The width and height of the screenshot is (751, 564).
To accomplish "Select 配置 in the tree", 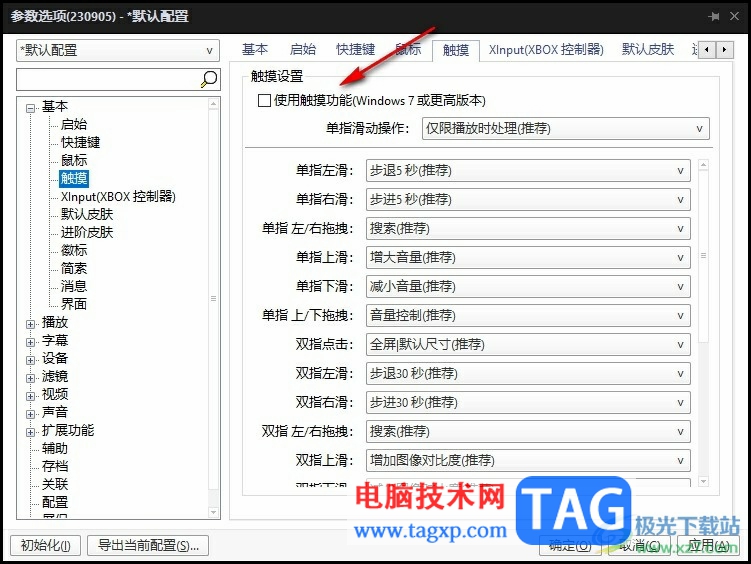I will click(55, 502).
